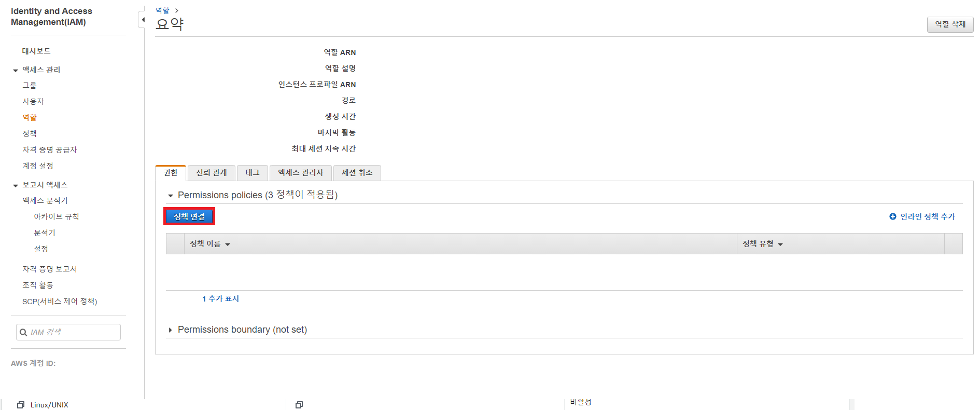Open the 태그 tab
This screenshot has width=980, height=410.
[253, 173]
